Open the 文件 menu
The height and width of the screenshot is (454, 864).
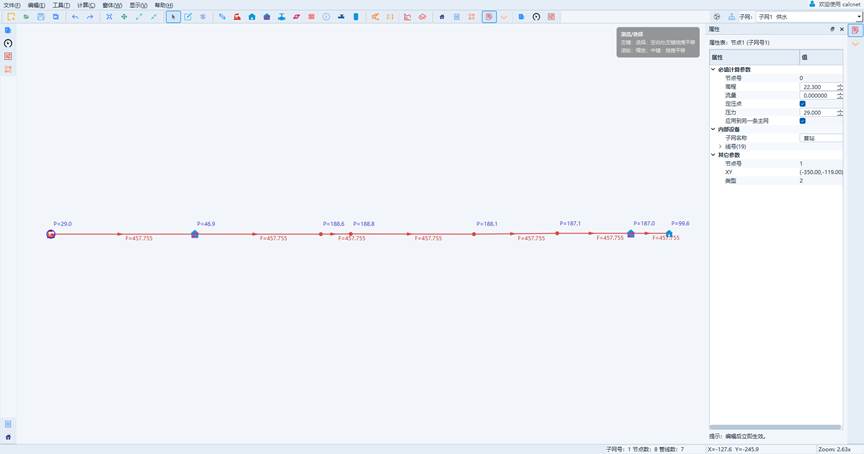pos(11,5)
